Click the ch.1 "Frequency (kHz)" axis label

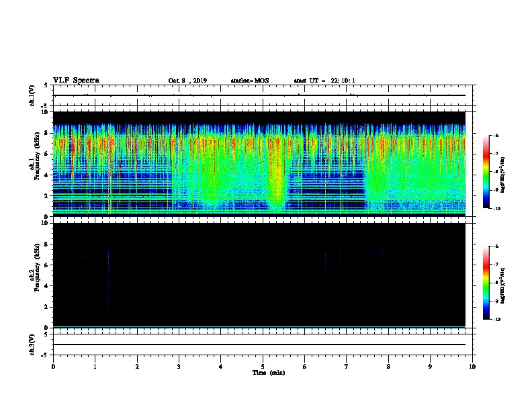[37, 156]
